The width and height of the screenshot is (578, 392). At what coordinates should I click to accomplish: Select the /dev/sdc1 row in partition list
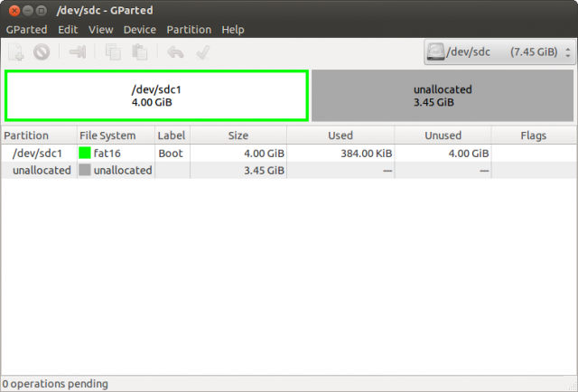pos(38,154)
